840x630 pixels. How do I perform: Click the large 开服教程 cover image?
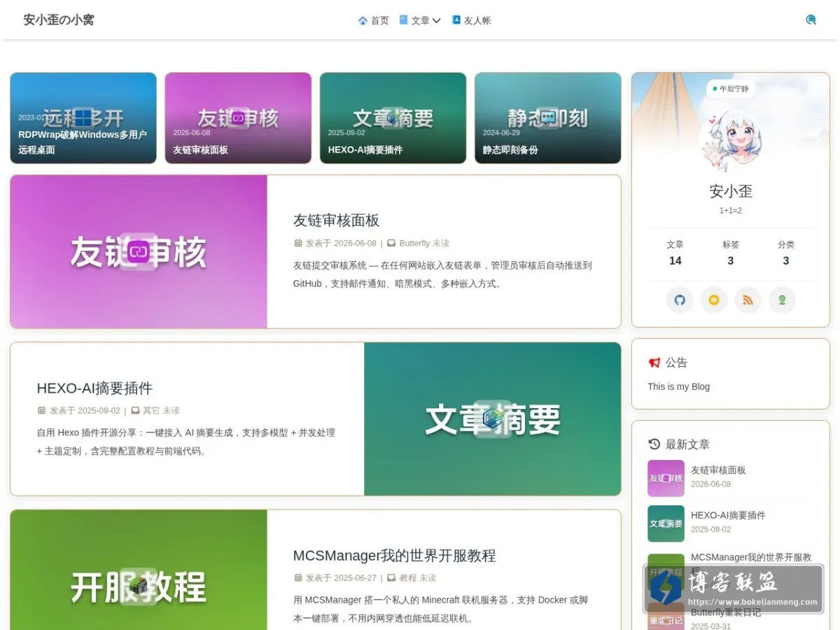coord(139,570)
